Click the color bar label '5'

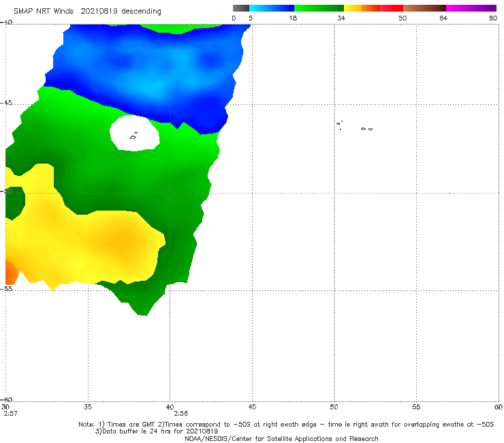[x=251, y=18]
